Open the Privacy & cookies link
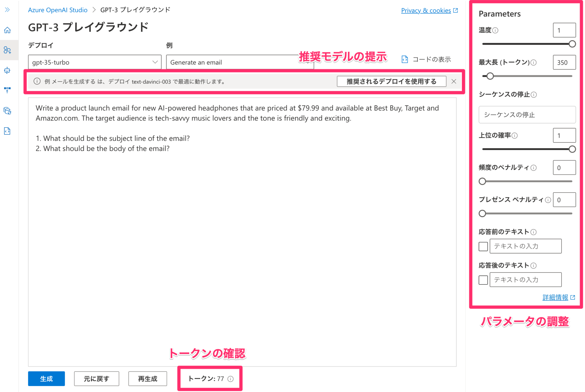Screen dimensions: 585x392 coord(426,11)
